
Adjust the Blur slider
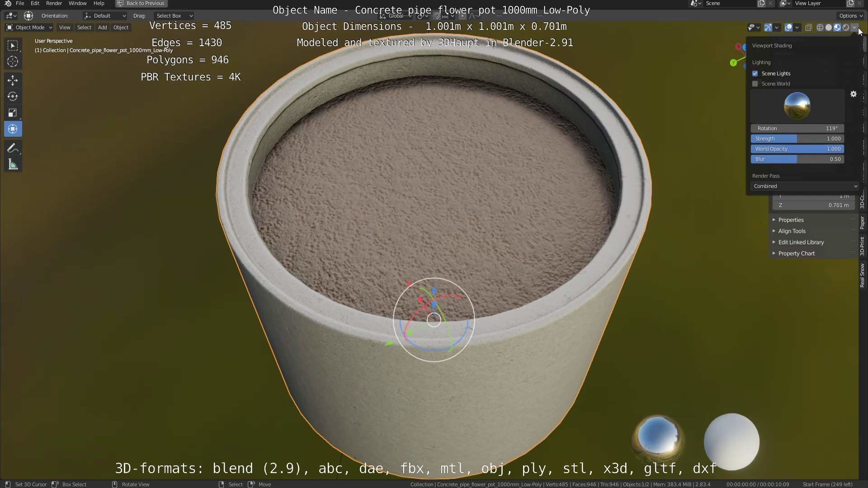(797, 159)
